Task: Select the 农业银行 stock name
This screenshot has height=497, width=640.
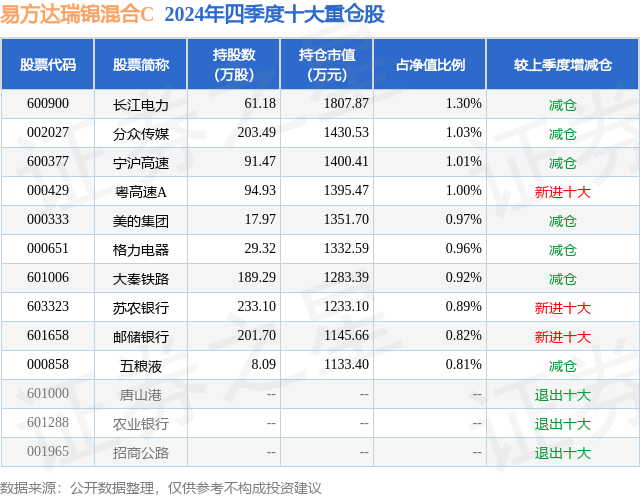Action: (x=141, y=424)
